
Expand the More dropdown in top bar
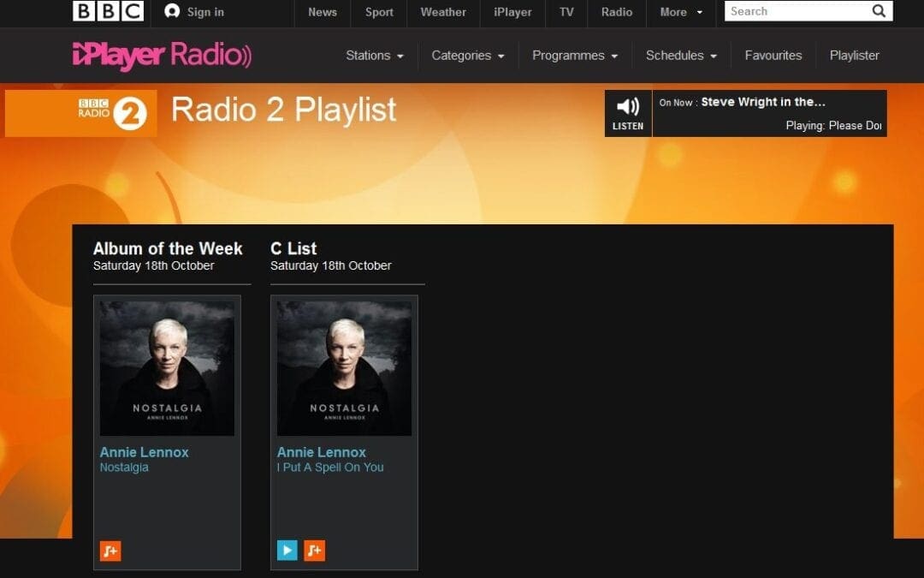pos(681,12)
